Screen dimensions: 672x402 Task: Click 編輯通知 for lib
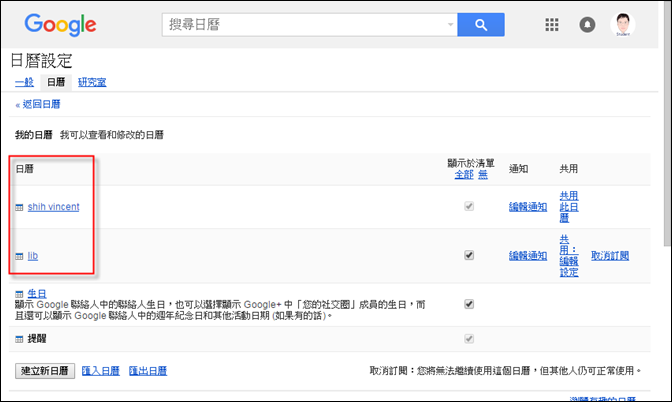click(528, 256)
